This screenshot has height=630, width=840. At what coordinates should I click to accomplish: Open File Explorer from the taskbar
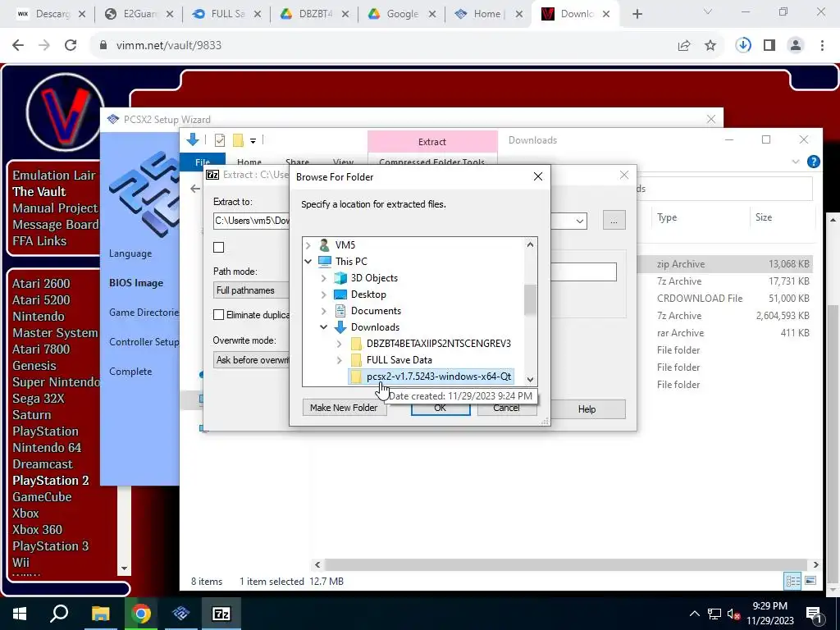click(x=100, y=614)
